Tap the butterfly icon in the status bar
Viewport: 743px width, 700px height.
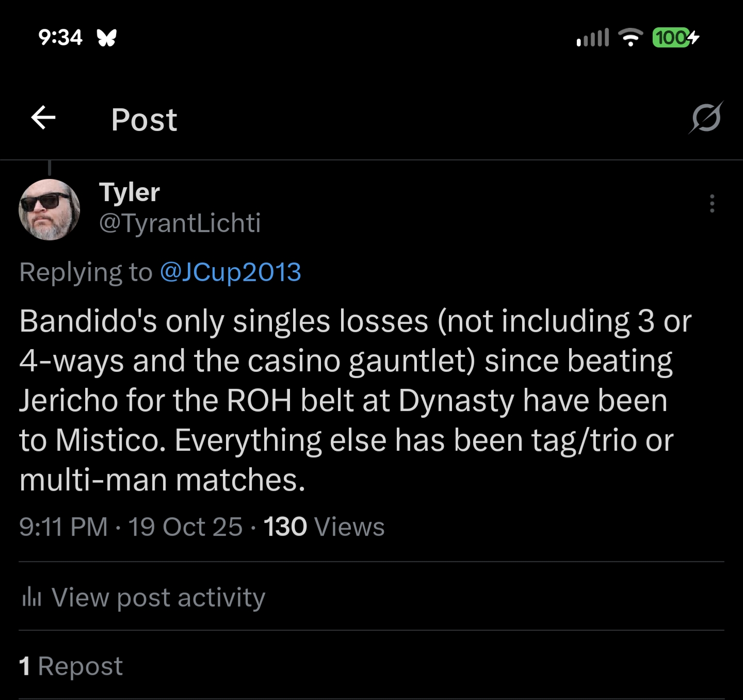click(x=107, y=38)
